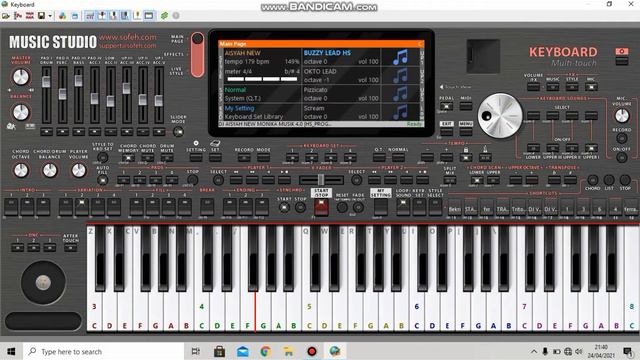
Task: Click the tempo plus button
Action: click(x=447, y=157)
